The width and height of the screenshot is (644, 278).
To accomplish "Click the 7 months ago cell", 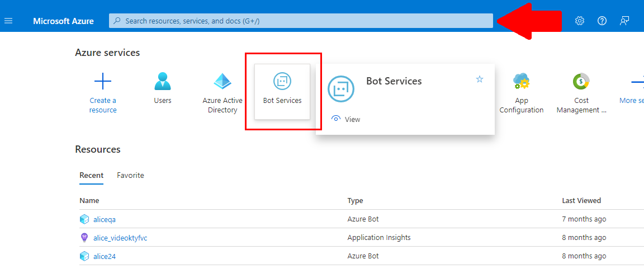I will pyautogui.click(x=584, y=219).
